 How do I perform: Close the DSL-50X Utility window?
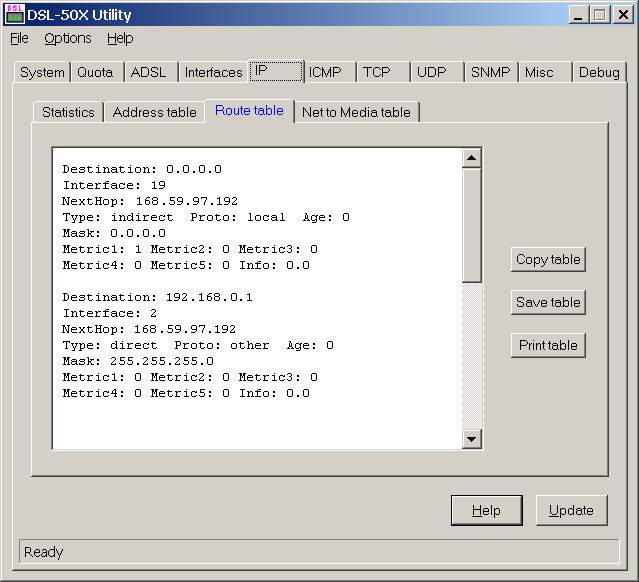click(623, 15)
